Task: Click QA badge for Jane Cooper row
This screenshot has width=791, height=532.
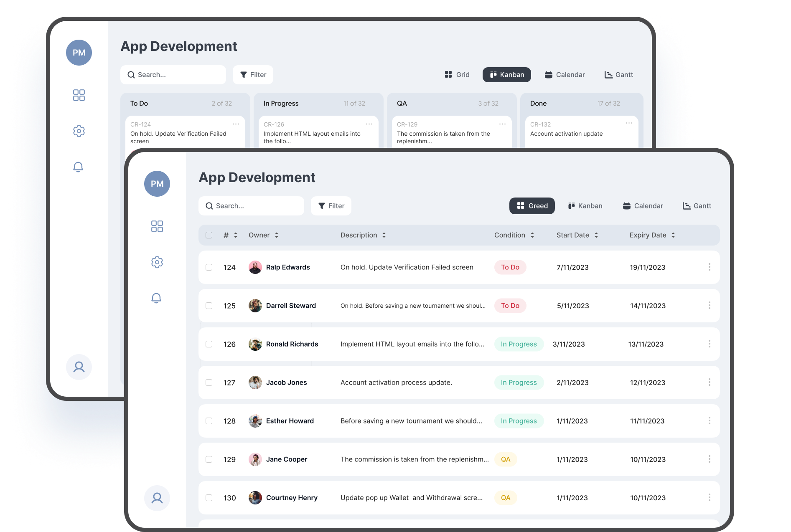Action: click(506, 459)
